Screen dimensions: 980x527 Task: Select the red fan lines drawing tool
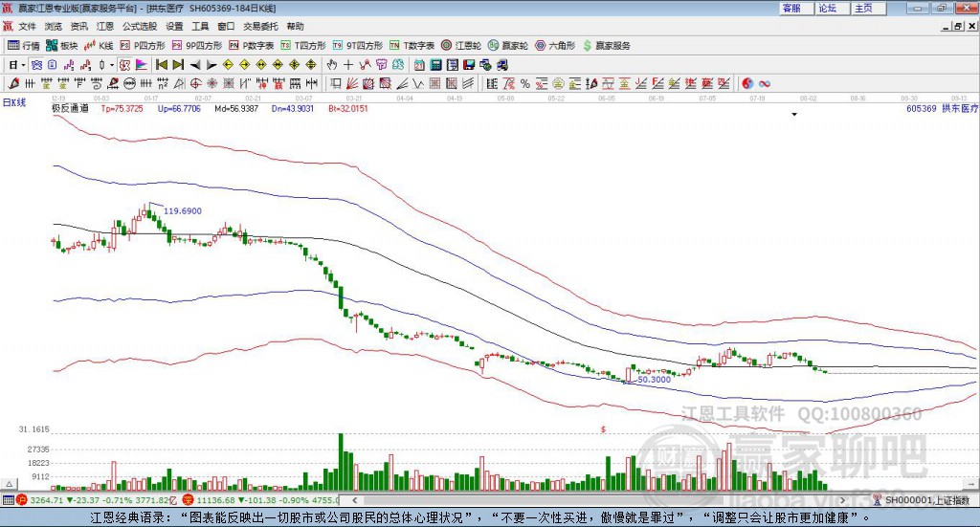(352, 83)
